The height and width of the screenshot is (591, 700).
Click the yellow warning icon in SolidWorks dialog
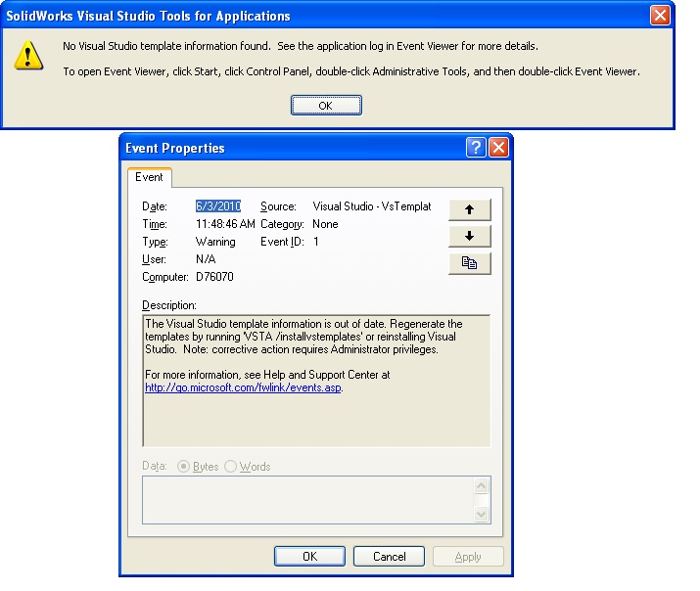[28, 56]
